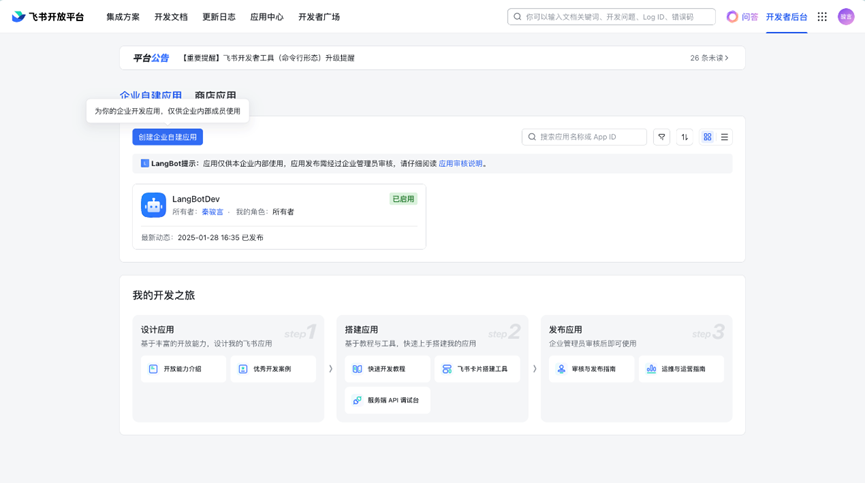865x483 pixels.
Task: Click the Feishu Open Platform logo
Action: click(x=47, y=17)
